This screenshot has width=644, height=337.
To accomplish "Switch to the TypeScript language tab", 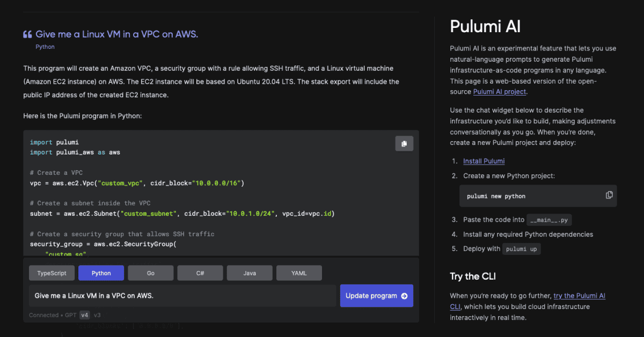I will point(52,273).
